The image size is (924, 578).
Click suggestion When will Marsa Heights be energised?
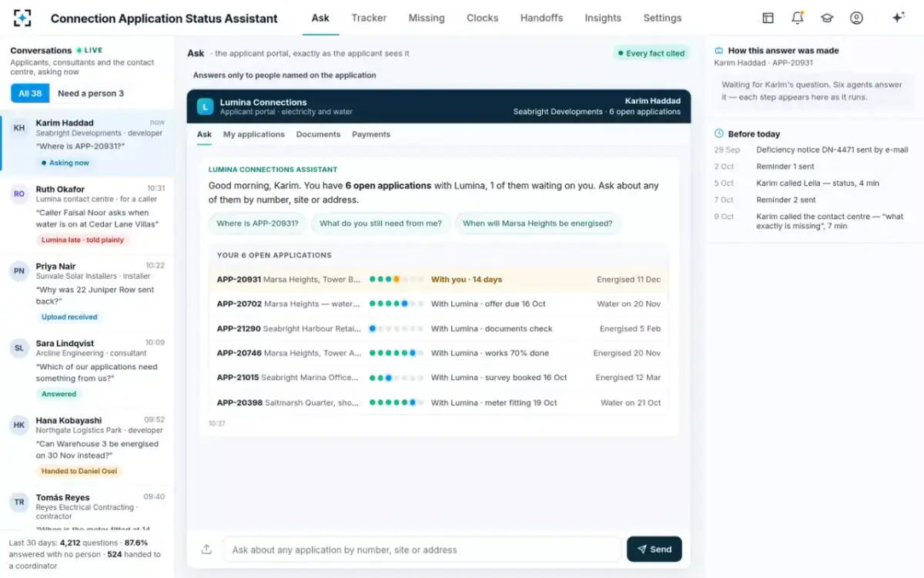[x=537, y=223]
